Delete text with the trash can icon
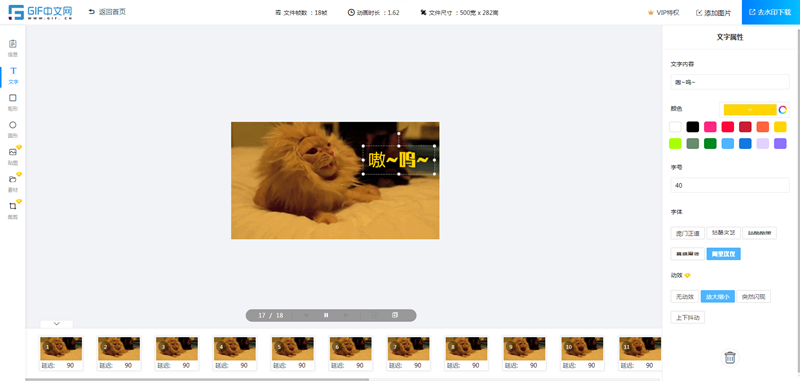This screenshot has width=800, height=381. pyautogui.click(x=730, y=357)
